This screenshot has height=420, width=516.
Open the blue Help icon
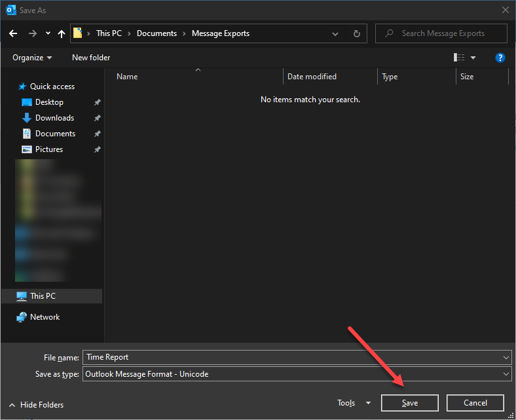click(500, 58)
